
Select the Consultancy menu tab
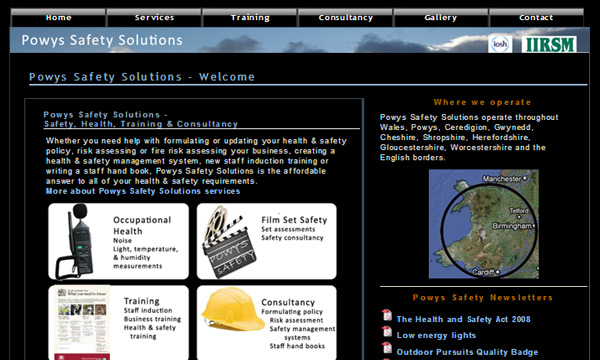point(346,18)
